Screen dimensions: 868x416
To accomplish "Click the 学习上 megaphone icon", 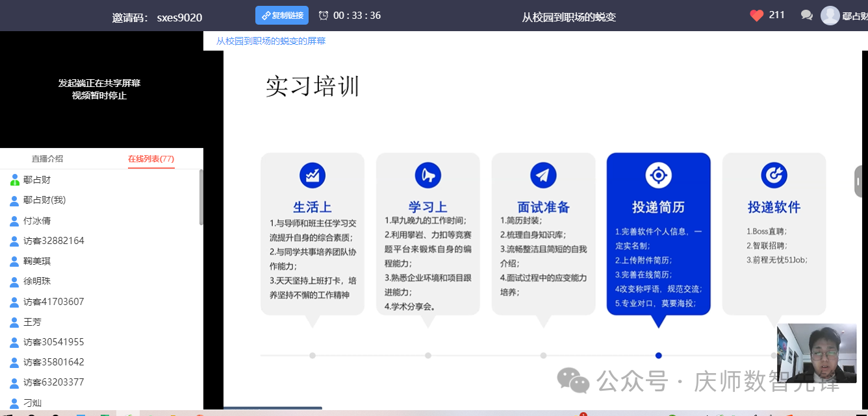I will click(x=428, y=175).
